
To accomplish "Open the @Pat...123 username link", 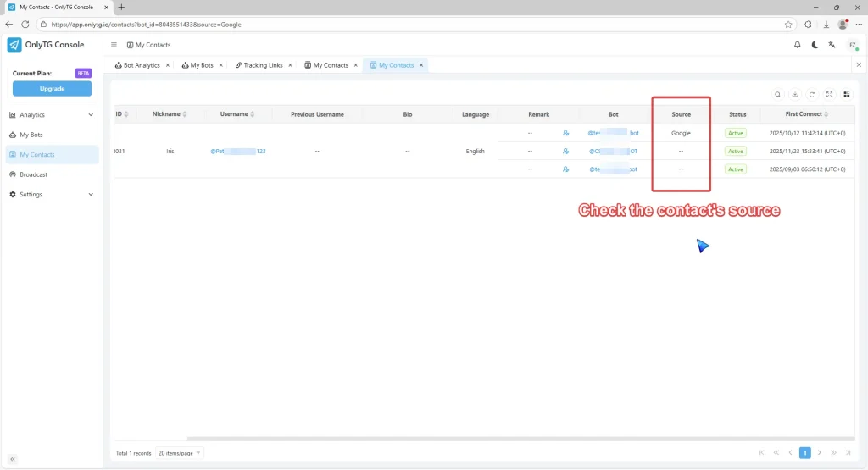I will pos(238,151).
